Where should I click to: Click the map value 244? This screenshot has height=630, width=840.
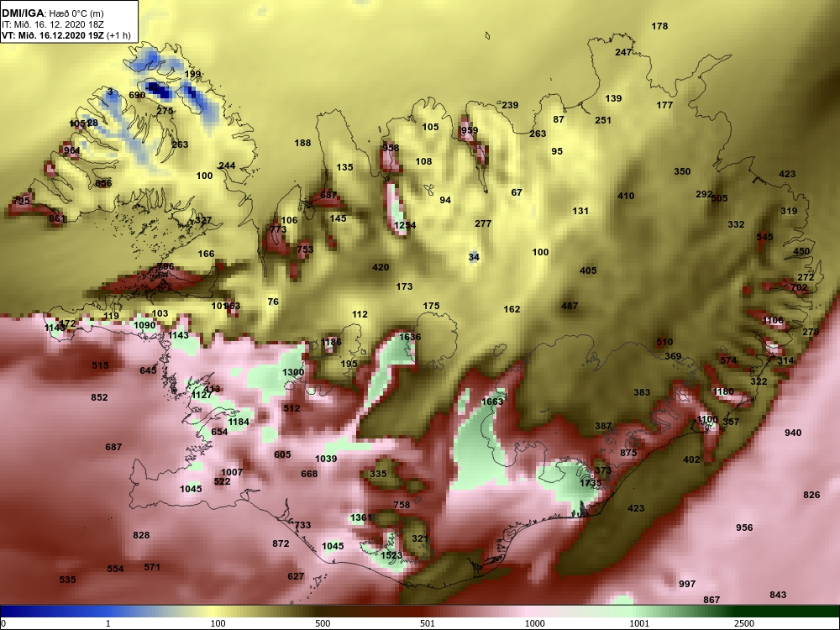click(x=227, y=165)
